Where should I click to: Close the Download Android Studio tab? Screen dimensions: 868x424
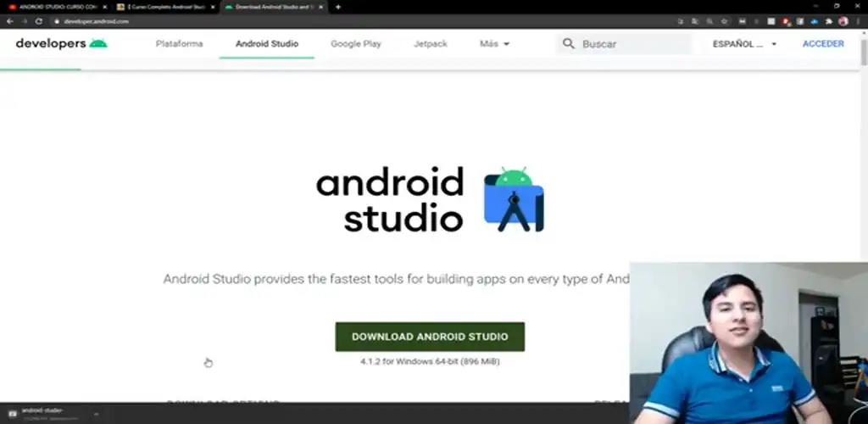pyautogui.click(x=320, y=7)
